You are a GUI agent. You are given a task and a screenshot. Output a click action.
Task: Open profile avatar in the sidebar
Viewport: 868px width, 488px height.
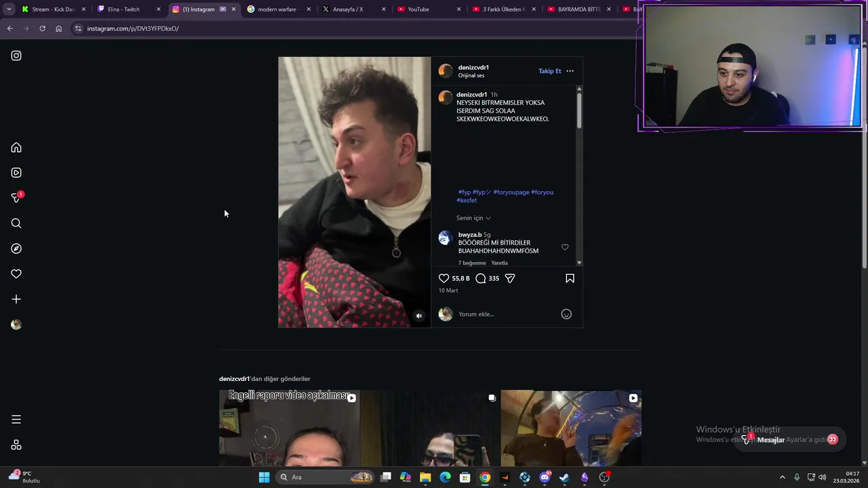(x=16, y=325)
